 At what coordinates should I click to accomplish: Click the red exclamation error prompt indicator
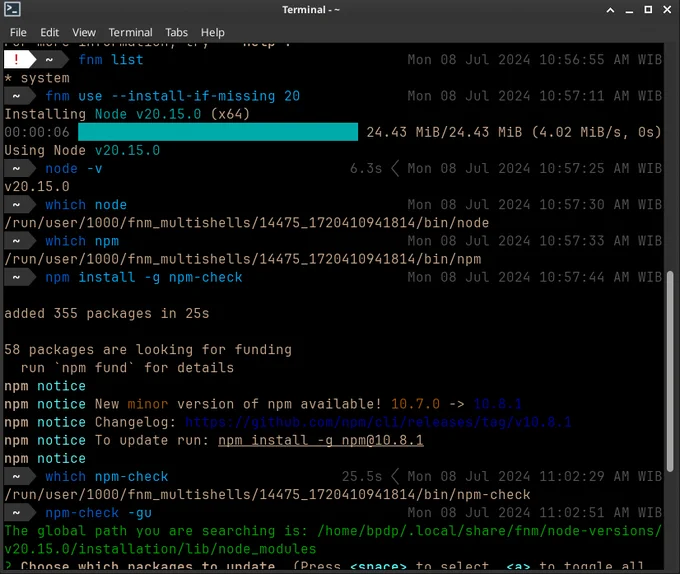point(16,59)
